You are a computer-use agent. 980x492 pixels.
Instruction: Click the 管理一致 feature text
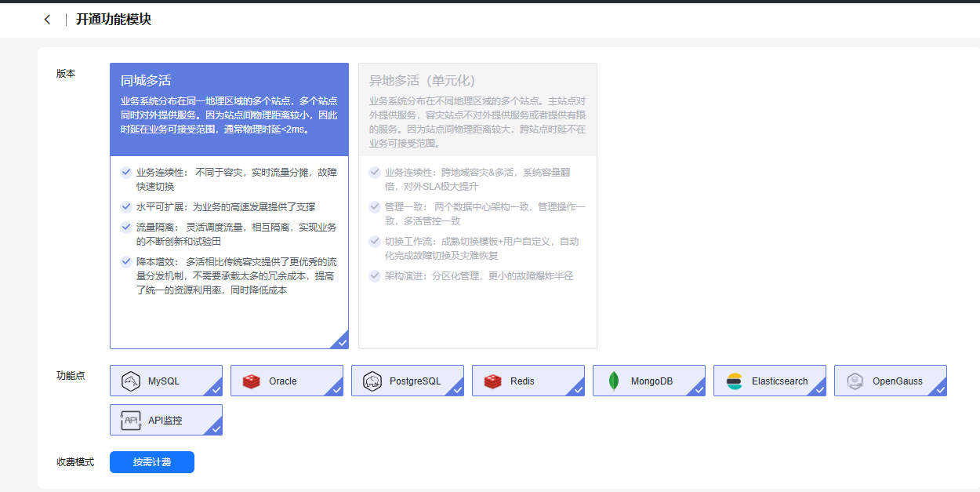point(485,213)
